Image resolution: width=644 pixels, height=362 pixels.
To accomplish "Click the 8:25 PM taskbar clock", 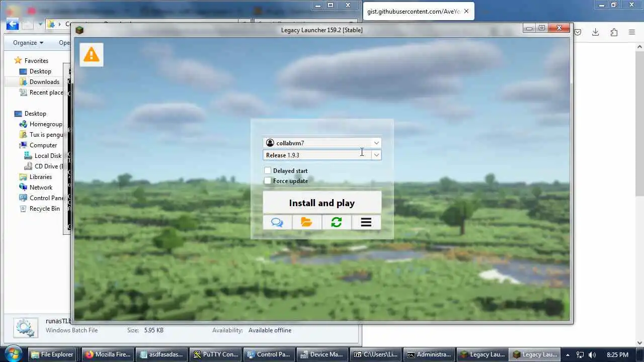I will 617,355.
